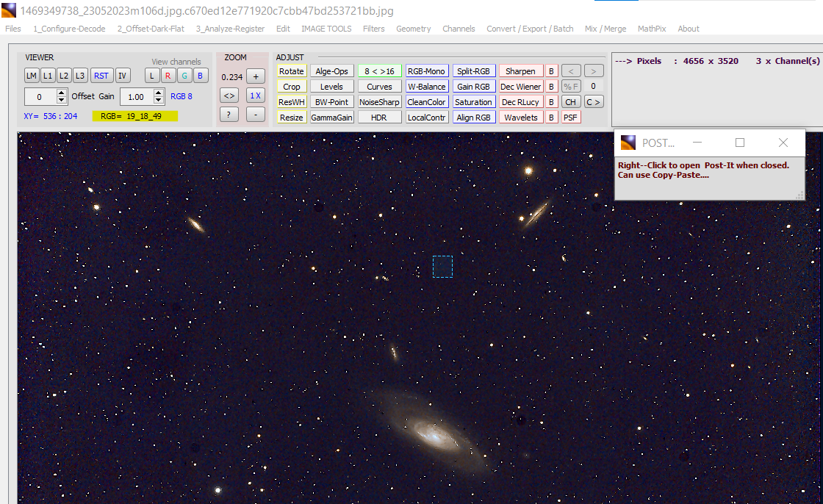
Task: Open the Curves adjustment
Action: (x=379, y=87)
